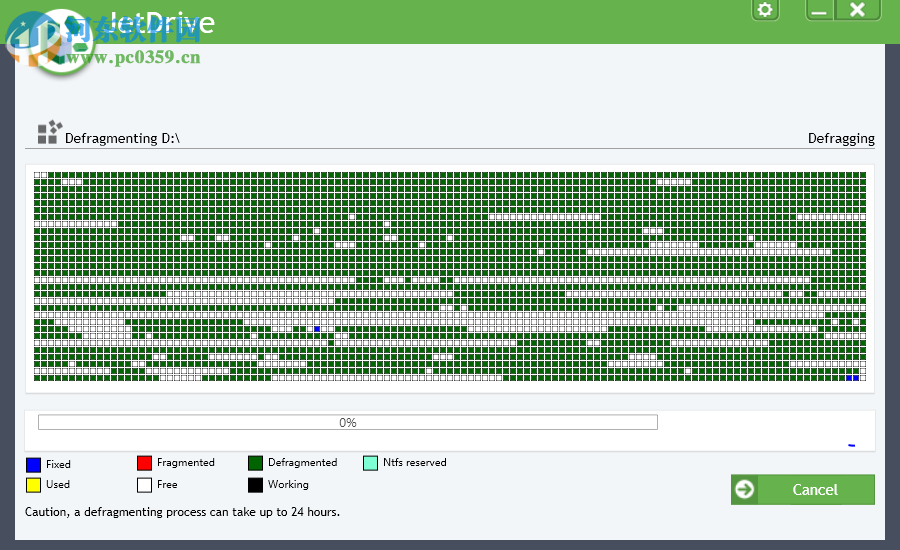Click the yellow Used legend swatch
This screenshot has width=900, height=550.
[x=33, y=485]
